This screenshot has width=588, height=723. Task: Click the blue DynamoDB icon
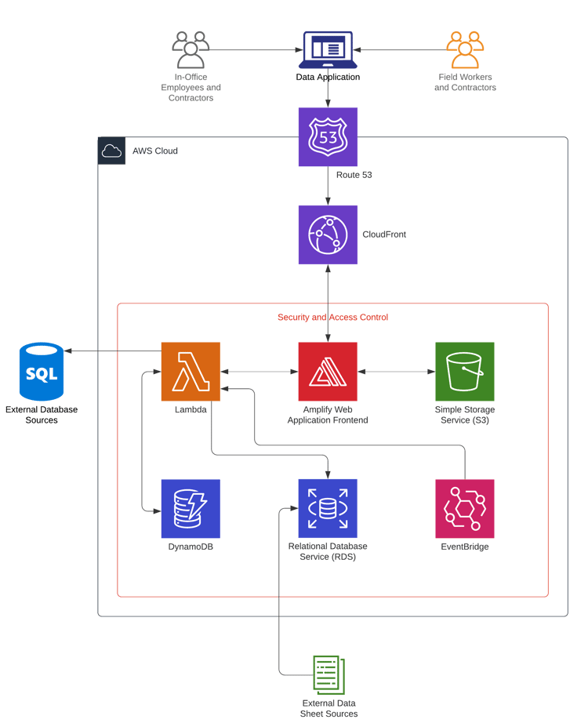191,509
